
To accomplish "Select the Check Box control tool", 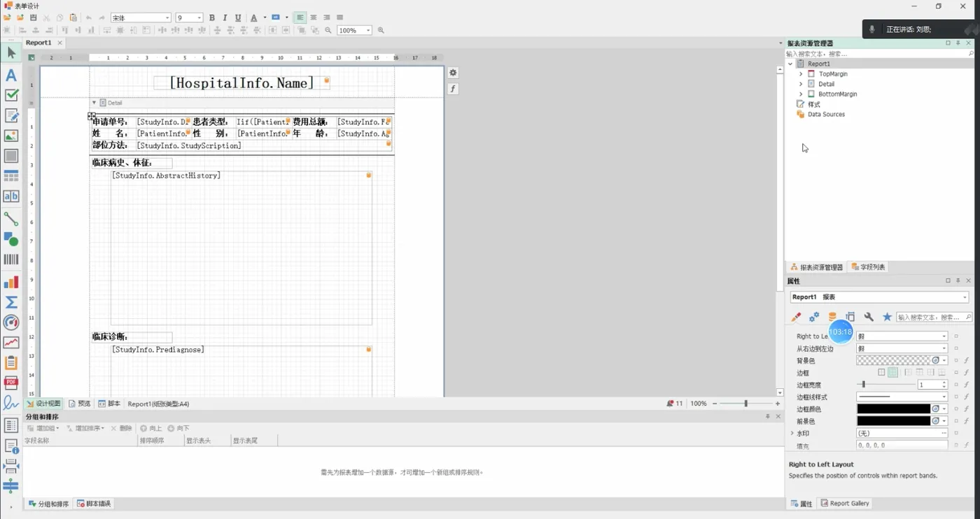I will 11,95.
